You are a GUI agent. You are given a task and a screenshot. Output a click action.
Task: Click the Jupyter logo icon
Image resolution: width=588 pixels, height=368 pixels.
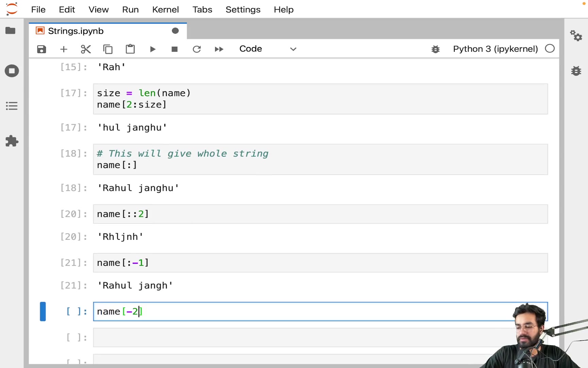pos(12,9)
